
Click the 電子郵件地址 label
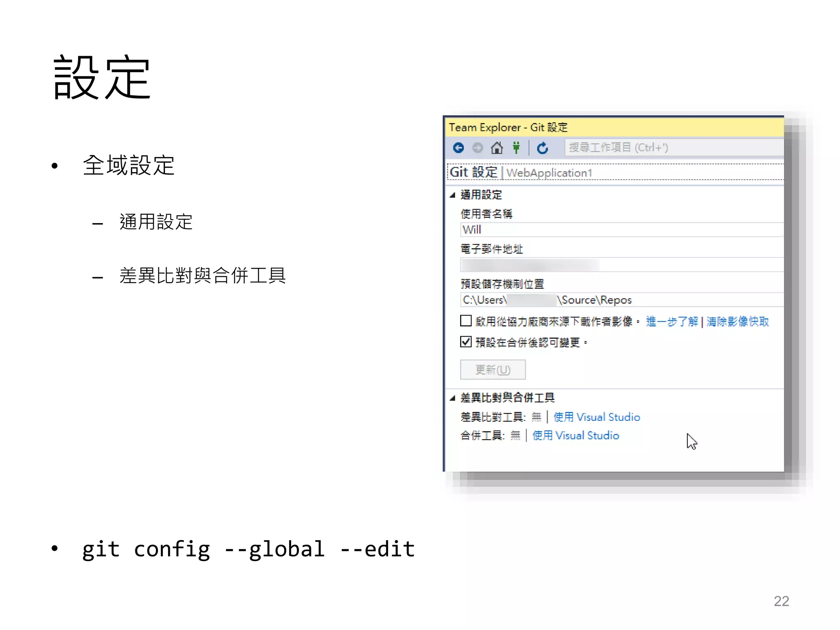(x=492, y=249)
